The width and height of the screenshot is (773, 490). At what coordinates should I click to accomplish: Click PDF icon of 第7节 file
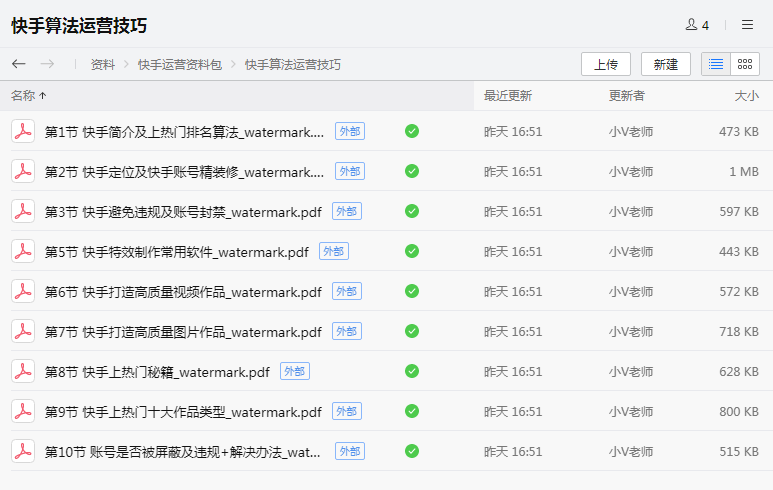pyautogui.click(x=23, y=331)
